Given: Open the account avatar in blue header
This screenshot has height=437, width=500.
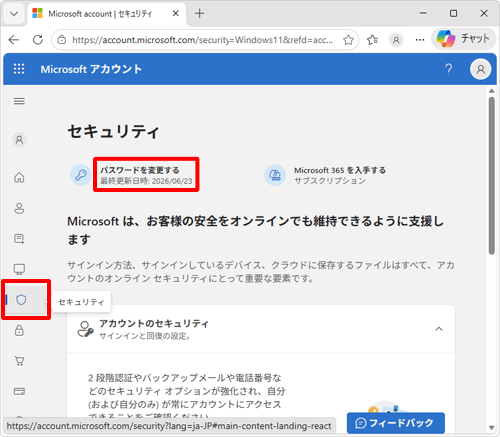Looking at the screenshot, I should 480,69.
